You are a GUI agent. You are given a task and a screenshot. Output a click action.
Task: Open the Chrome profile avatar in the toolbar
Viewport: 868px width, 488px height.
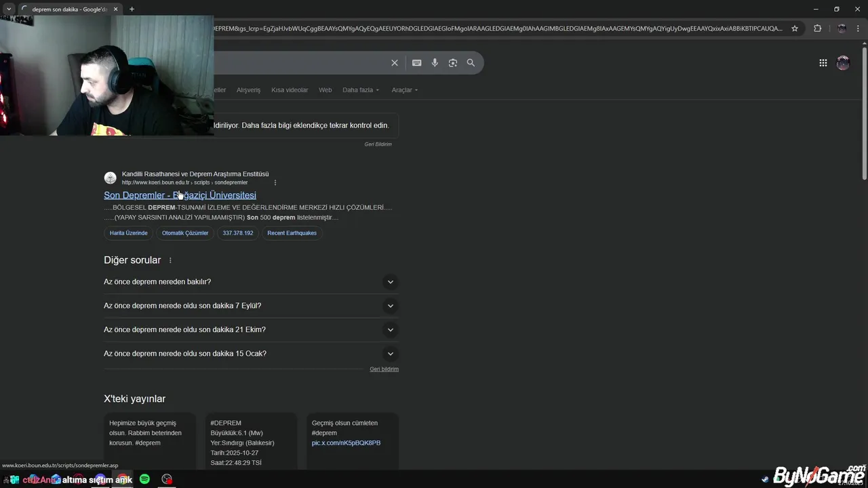(842, 28)
